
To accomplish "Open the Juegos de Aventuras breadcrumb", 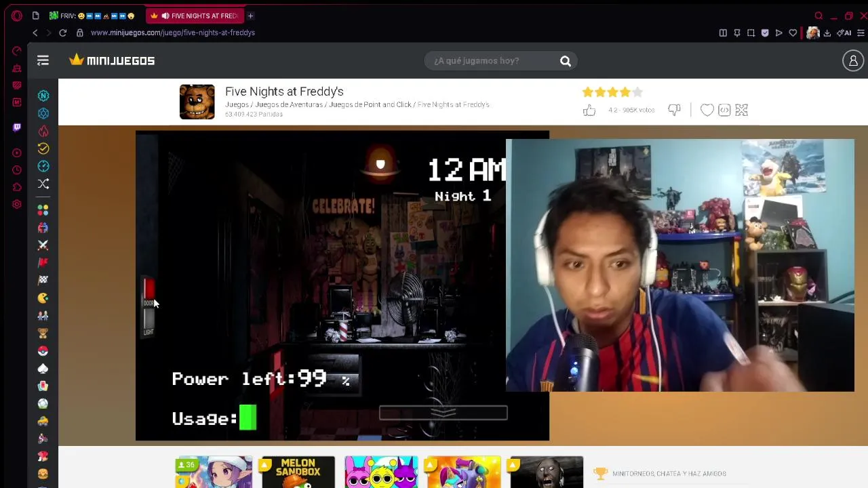I will [288, 104].
